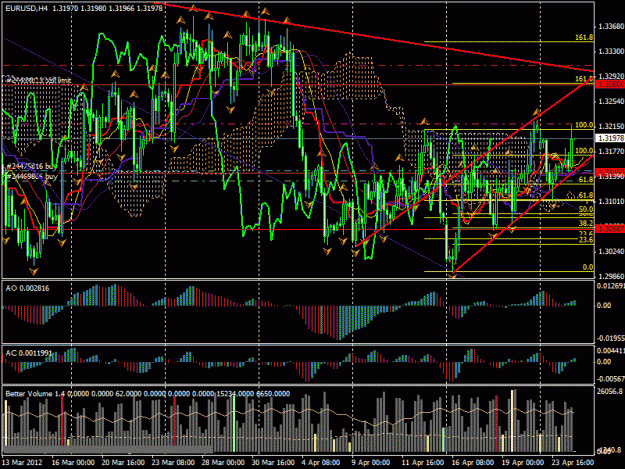Click the -0.01955 AO scale value
This screenshot has width=625, height=469.
(611, 338)
